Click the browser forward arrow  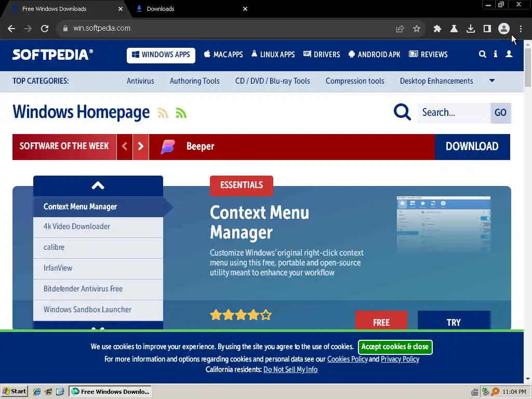[x=28, y=29]
